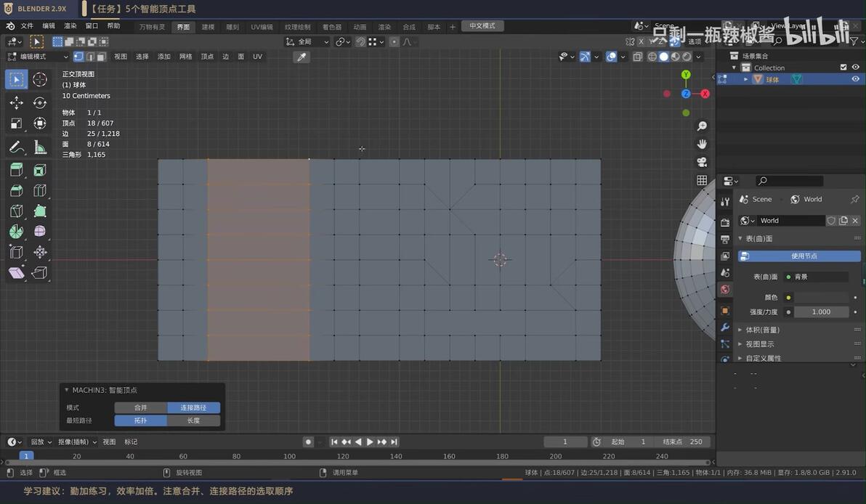
Task: Open Modifier wrench properties tab
Action: [725, 328]
